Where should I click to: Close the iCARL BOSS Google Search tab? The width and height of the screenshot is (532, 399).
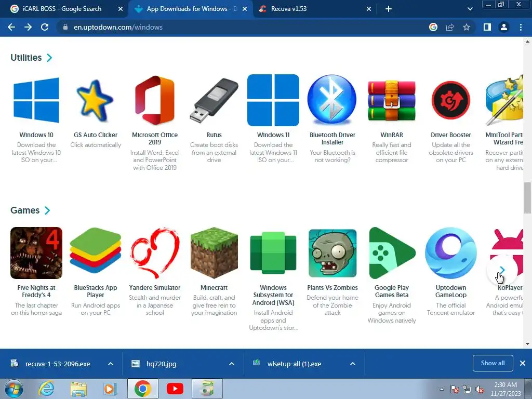[x=121, y=9]
